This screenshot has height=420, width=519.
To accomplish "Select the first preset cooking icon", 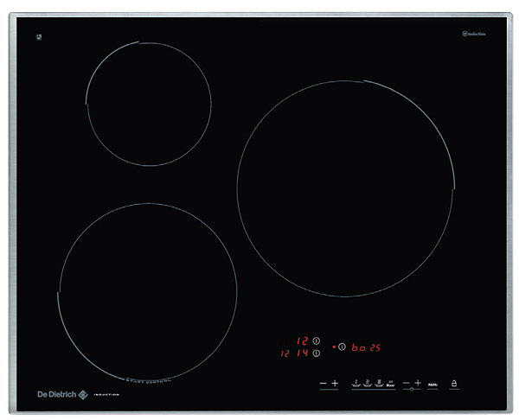I will coord(356,381).
